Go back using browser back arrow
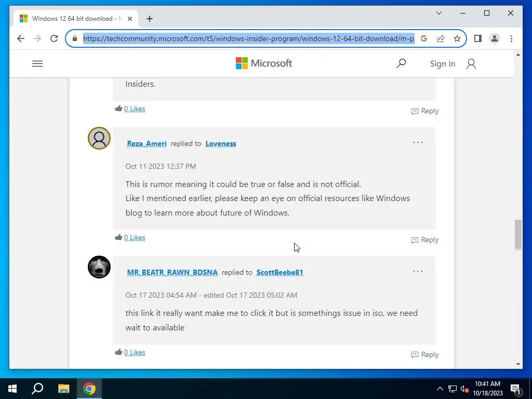This screenshot has height=399, width=532. click(x=21, y=38)
